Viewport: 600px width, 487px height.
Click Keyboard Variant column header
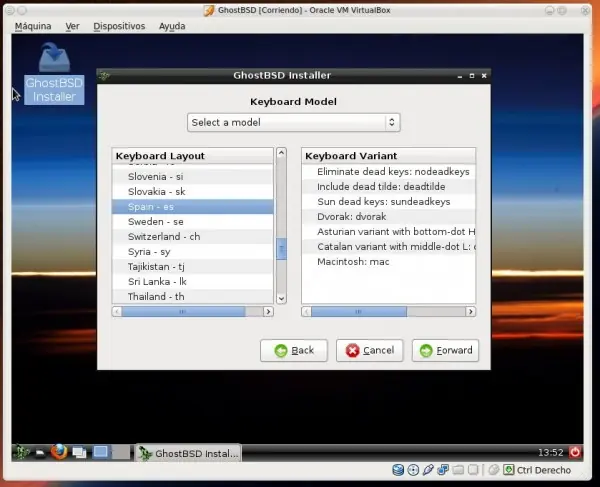pos(388,156)
